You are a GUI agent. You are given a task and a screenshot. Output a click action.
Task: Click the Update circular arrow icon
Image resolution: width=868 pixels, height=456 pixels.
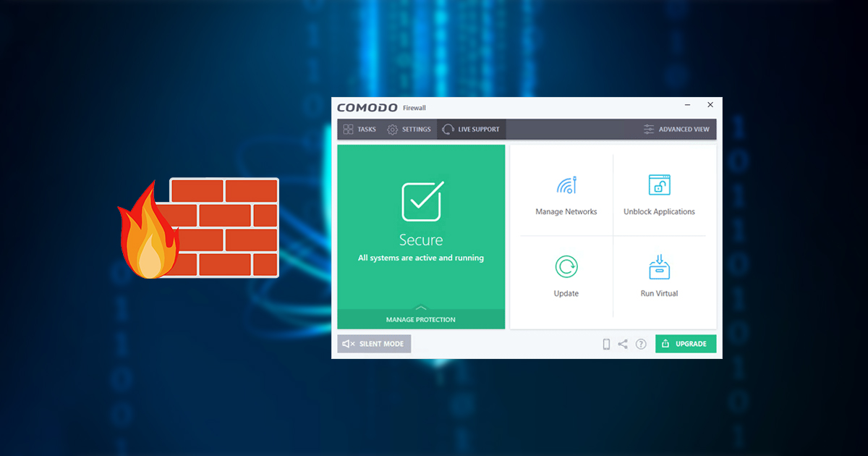(566, 267)
